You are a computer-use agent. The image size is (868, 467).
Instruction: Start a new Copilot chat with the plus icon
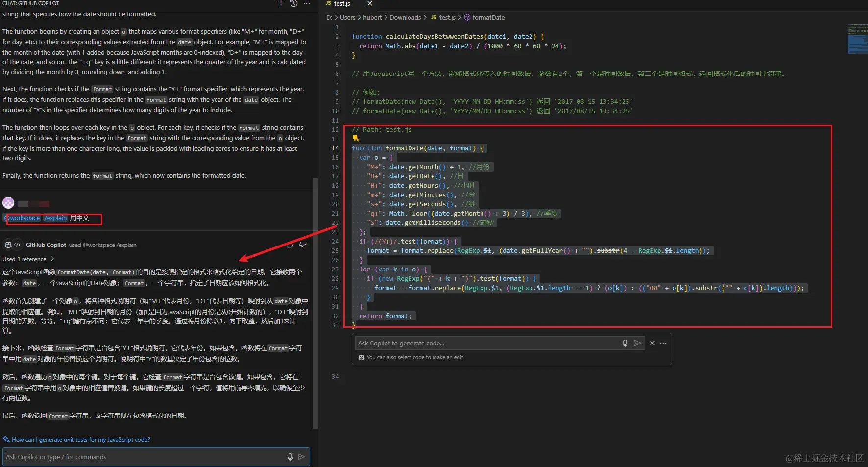[281, 3]
